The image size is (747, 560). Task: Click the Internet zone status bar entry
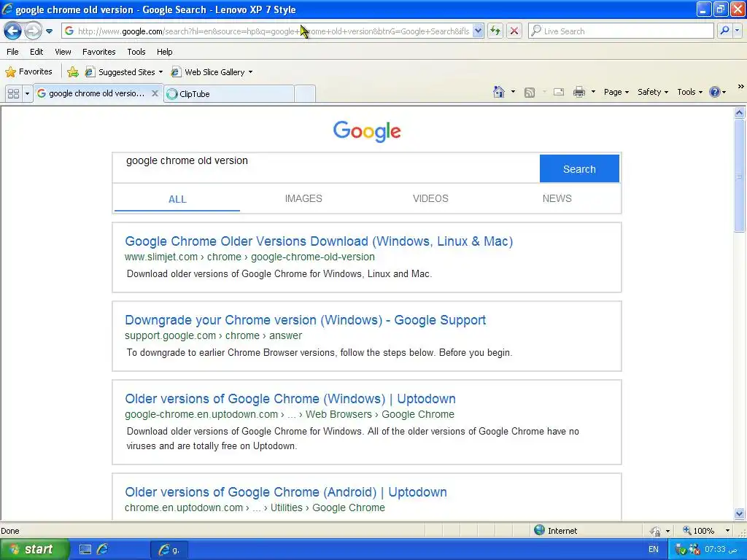pos(555,531)
